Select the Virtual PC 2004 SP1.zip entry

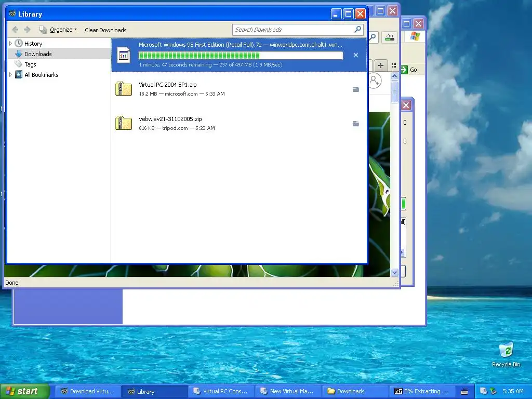(x=239, y=89)
